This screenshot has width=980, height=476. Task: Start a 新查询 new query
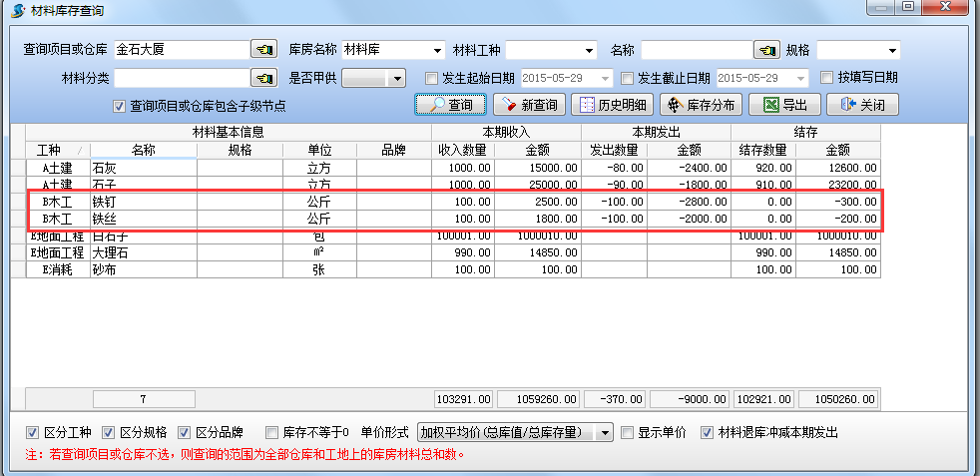(530, 105)
